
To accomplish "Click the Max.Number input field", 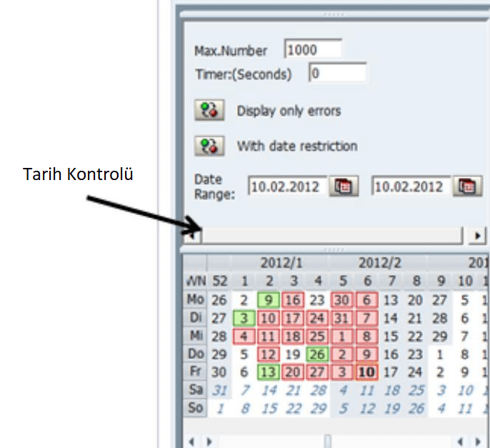I will pos(313,50).
